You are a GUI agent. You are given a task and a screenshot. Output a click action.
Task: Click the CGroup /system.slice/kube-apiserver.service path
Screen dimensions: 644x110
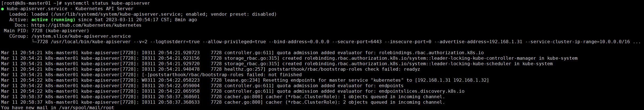81,36
